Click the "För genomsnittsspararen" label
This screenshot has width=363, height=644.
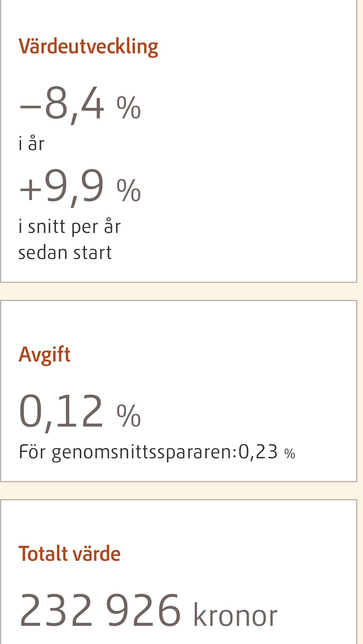click(127, 452)
